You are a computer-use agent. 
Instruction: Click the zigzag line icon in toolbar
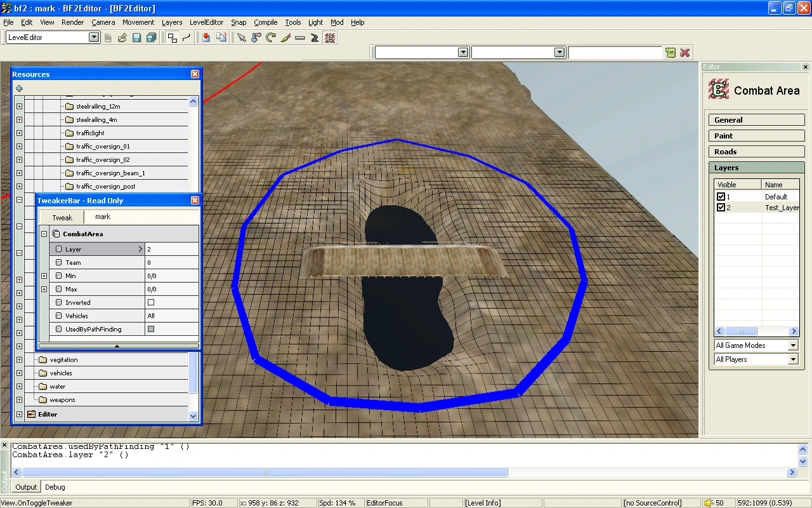(x=187, y=37)
